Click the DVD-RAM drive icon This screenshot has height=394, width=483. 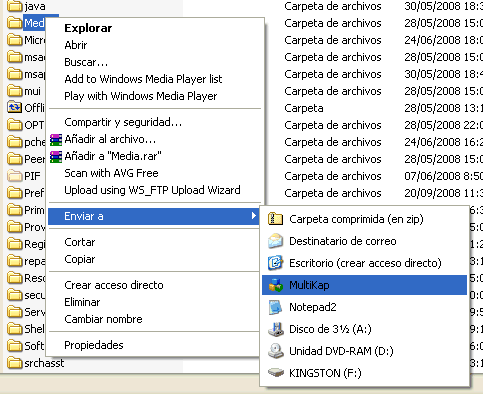(x=276, y=351)
